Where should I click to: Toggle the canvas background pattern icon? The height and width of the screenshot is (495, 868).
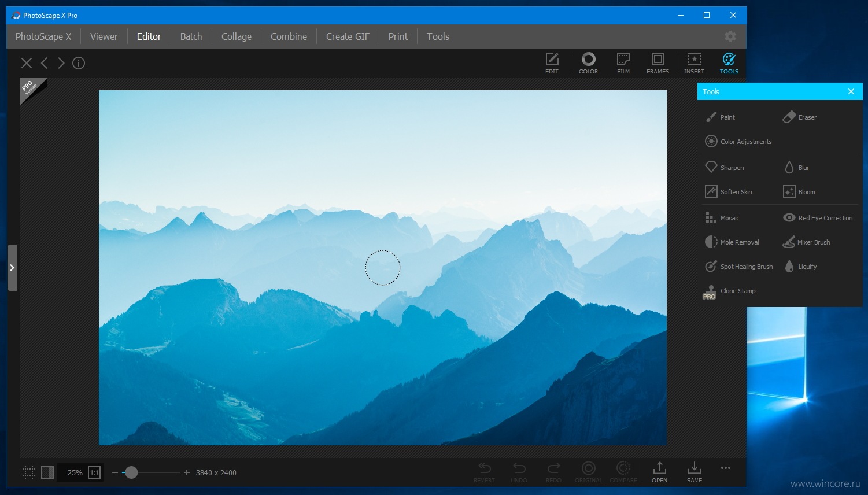pyautogui.click(x=47, y=472)
